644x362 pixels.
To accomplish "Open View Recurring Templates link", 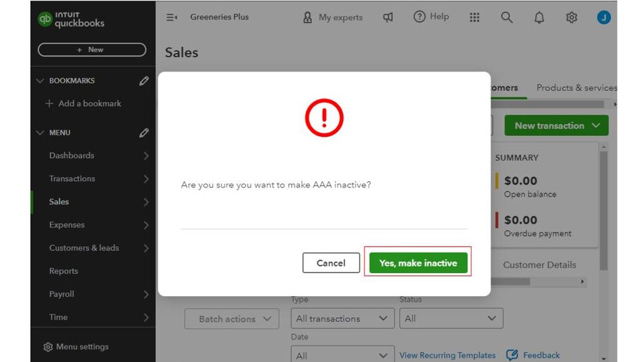I will pos(447,355).
